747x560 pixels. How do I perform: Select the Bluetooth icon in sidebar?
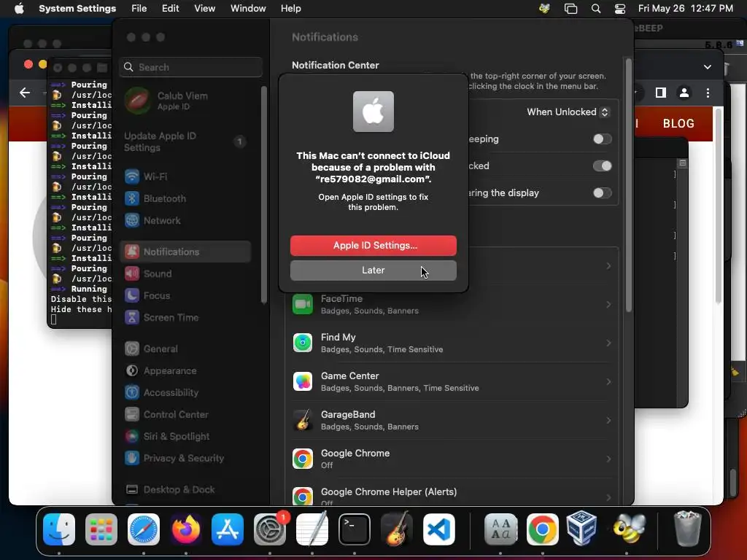pos(132,198)
